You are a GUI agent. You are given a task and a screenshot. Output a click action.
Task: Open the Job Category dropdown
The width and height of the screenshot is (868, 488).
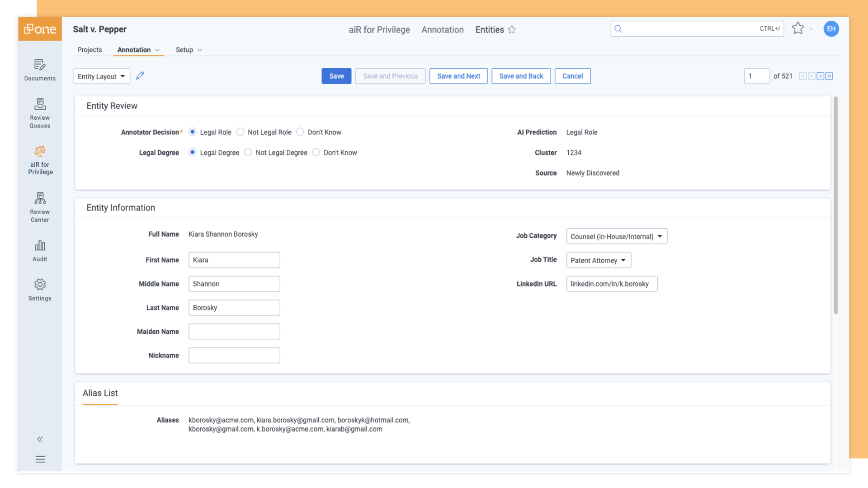click(616, 236)
